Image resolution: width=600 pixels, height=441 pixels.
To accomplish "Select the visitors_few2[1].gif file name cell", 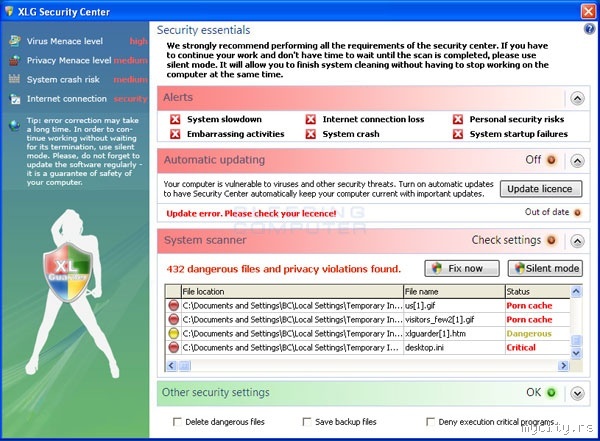I will (454, 319).
